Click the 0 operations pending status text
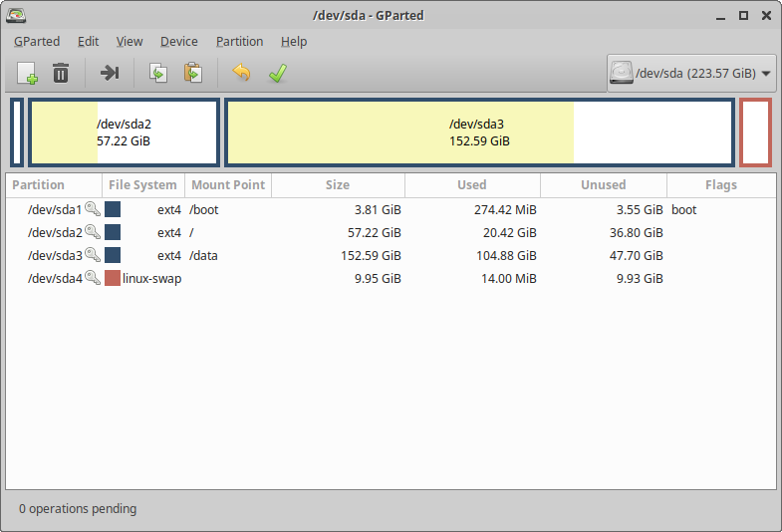 tap(78, 508)
